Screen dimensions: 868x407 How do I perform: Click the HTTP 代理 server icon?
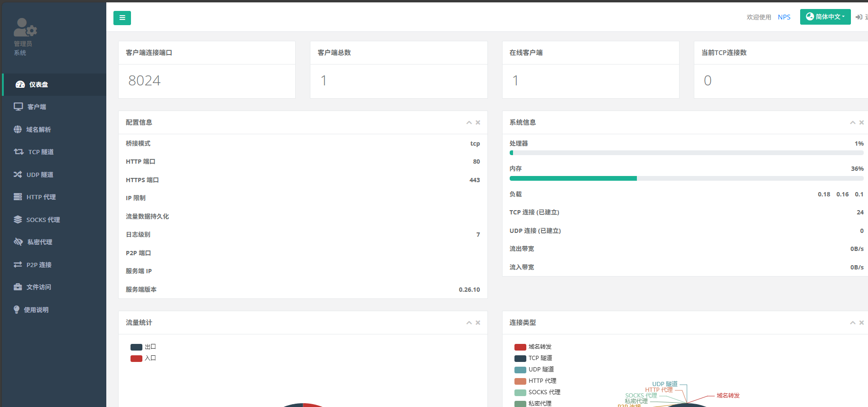point(18,197)
